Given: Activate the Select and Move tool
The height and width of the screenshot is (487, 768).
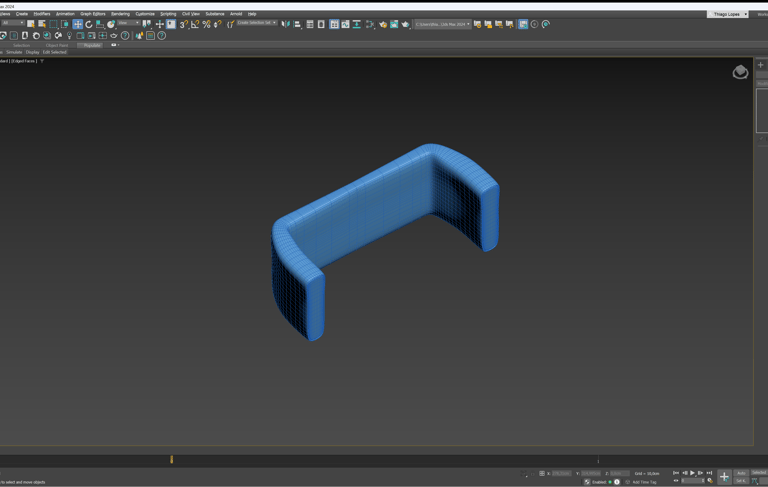Looking at the screenshot, I should point(77,24).
